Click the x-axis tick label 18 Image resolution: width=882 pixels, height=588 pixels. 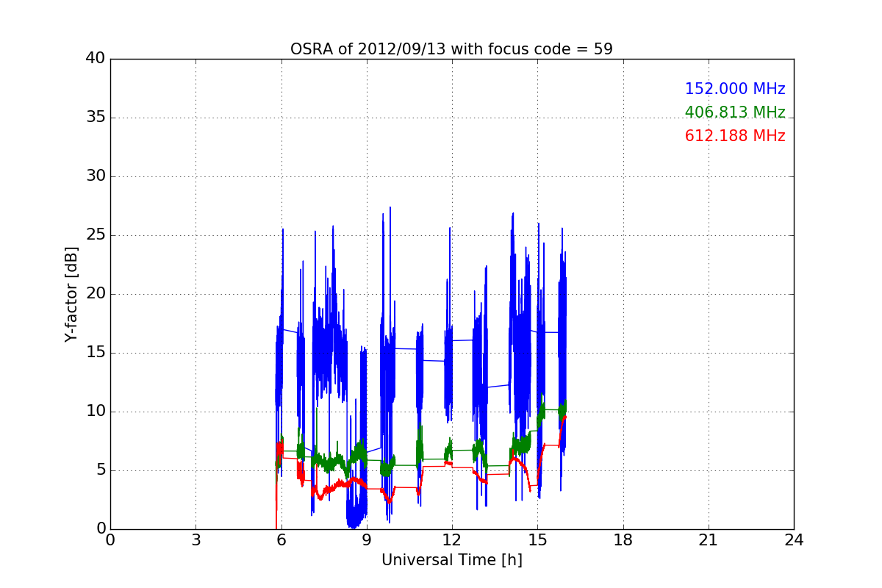pos(623,540)
